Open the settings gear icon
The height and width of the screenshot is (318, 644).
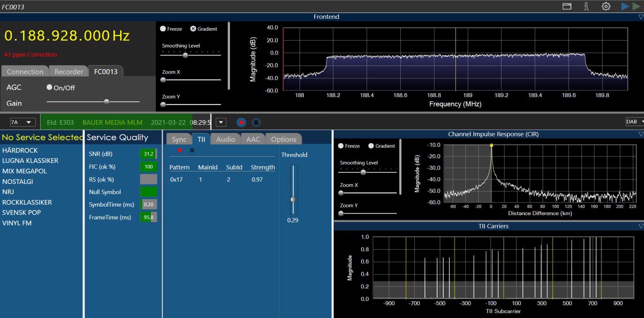point(606,6)
